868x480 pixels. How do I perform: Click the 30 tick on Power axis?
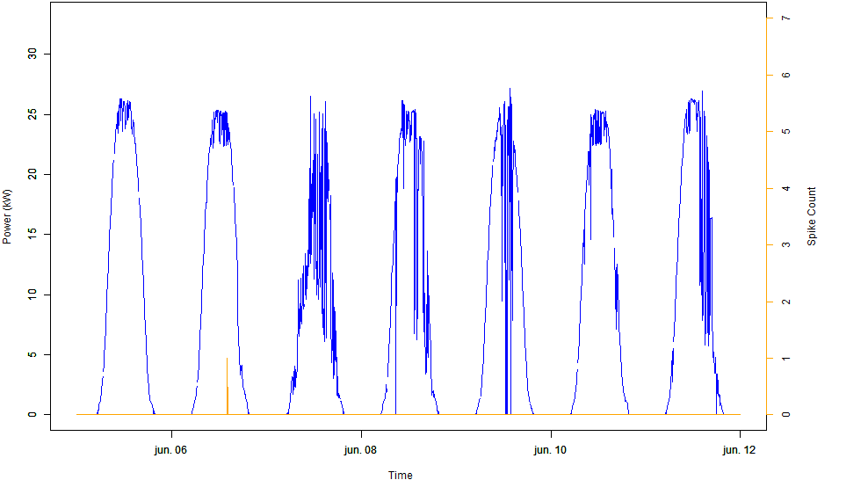pyautogui.click(x=34, y=55)
